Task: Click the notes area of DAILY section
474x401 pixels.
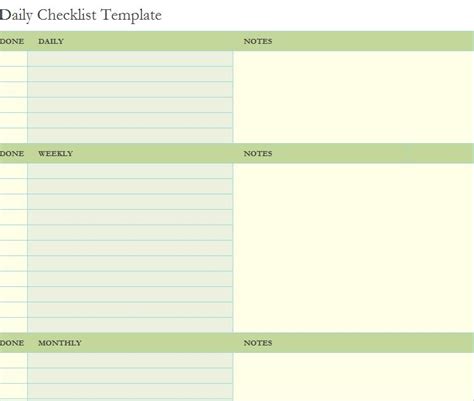Action: (x=354, y=97)
